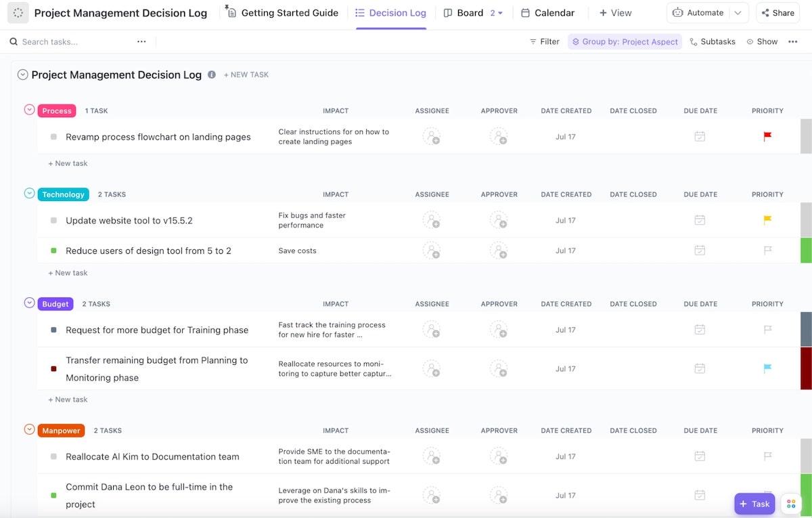Screen dimensions: 812x518
Task: Click red priority flag on Revamp process task
Action: [x=767, y=137]
